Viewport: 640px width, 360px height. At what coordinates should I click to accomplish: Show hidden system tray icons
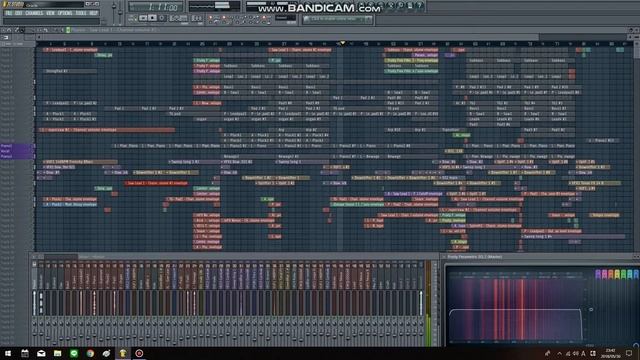click(x=559, y=353)
